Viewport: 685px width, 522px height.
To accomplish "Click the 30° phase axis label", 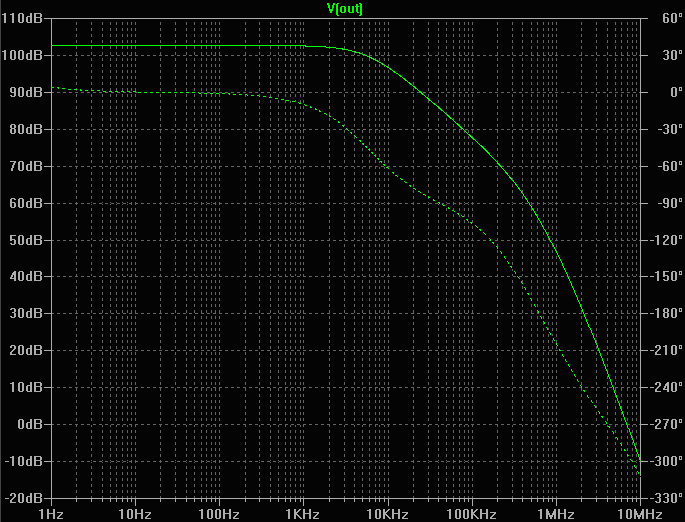I will pyautogui.click(x=672, y=55).
